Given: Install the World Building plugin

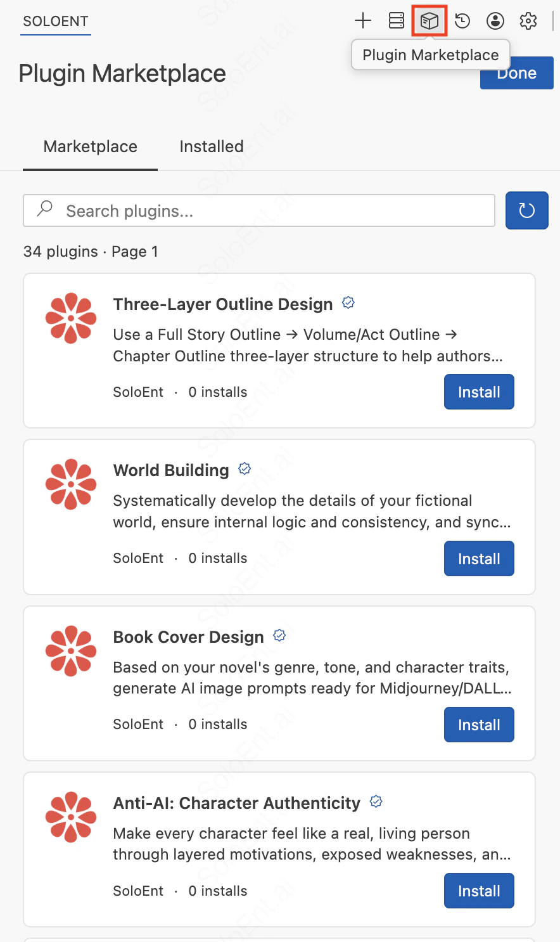Looking at the screenshot, I should point(479,558).
